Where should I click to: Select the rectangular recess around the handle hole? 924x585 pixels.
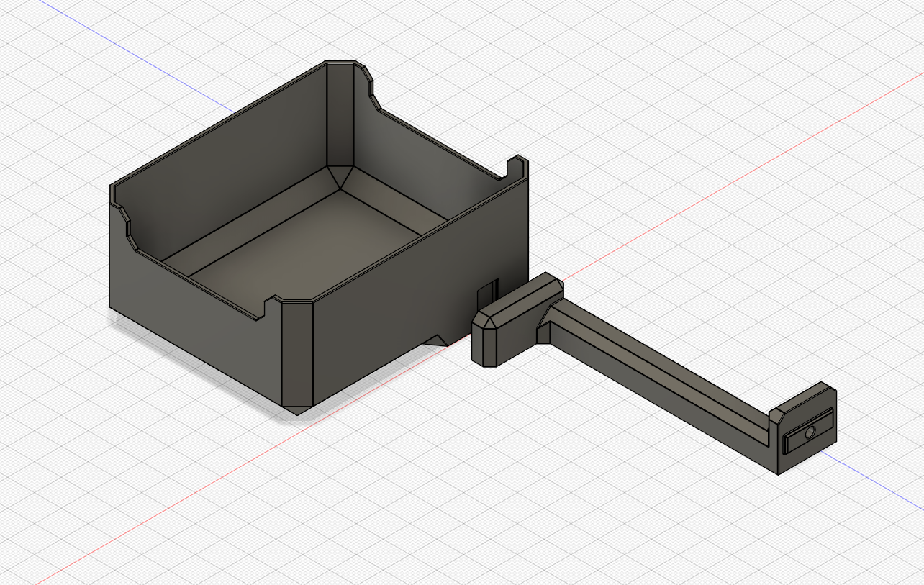coord(807,432)
